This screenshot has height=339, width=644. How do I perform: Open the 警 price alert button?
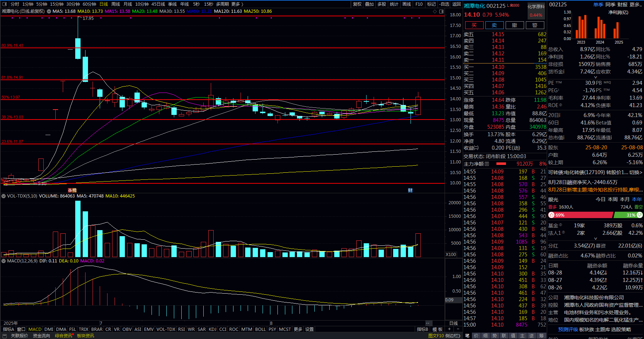[535, 25]
